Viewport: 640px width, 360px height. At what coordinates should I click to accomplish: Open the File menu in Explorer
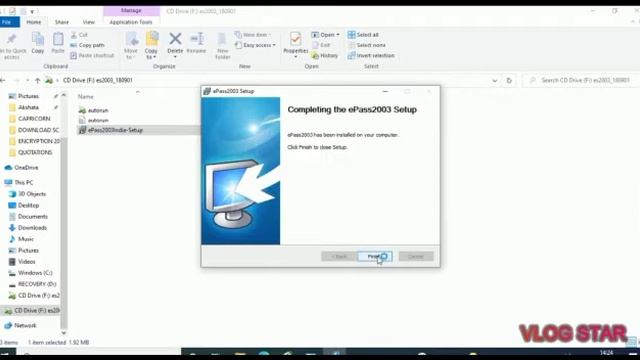pos(9,22)
